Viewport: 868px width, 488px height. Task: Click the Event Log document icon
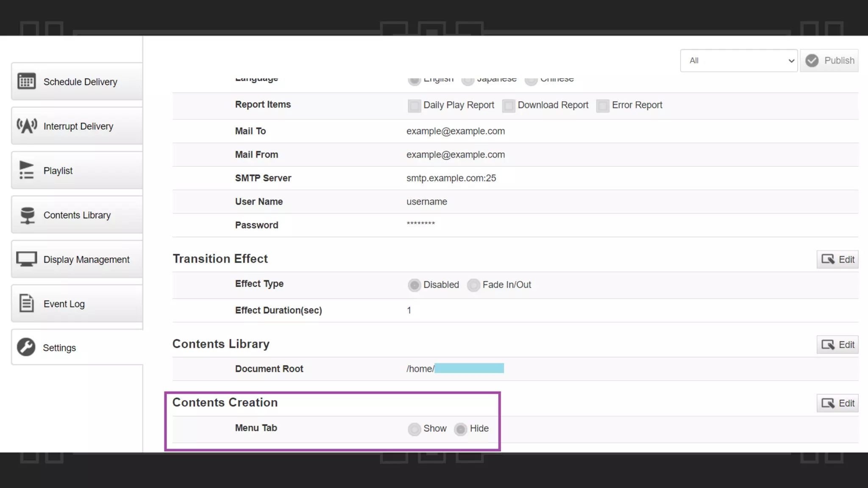[26, 303]
